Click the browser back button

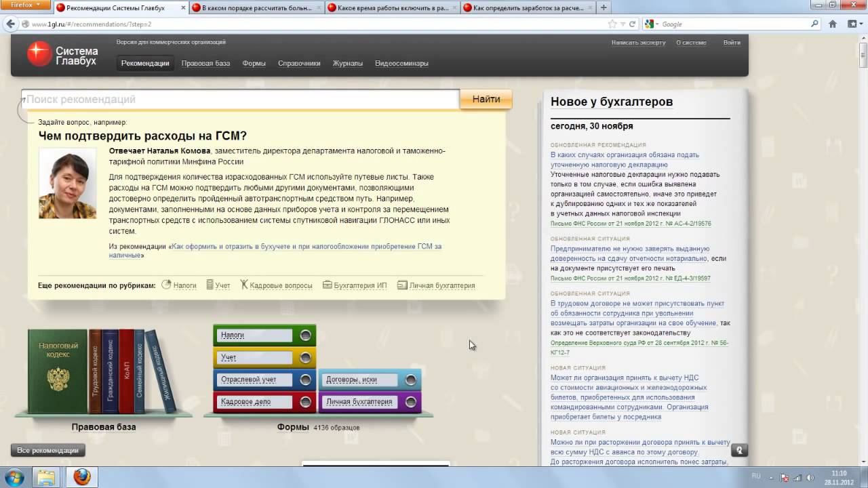10,24
